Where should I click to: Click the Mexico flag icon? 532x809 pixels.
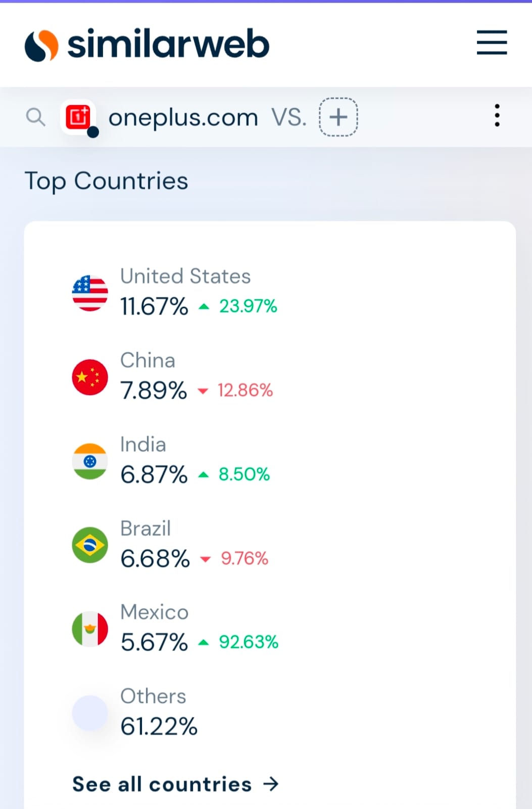pyautogui.click(x=90, y=629)
